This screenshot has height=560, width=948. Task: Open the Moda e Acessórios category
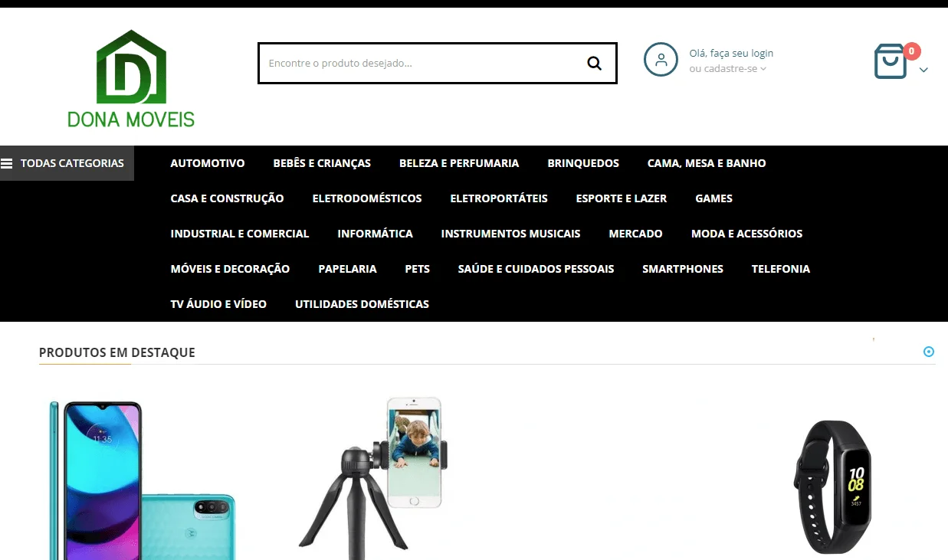pos(747,234)
